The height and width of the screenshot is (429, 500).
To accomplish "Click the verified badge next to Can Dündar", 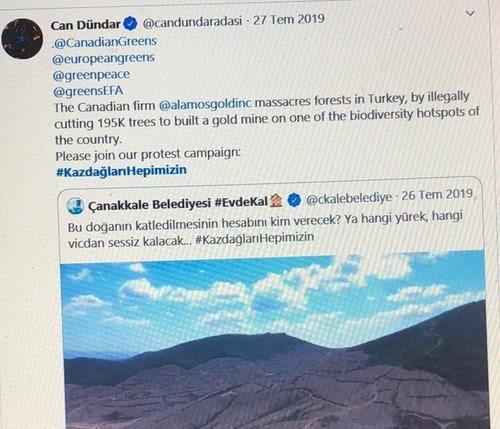I will pyautogui.click(x=130, y=24).
